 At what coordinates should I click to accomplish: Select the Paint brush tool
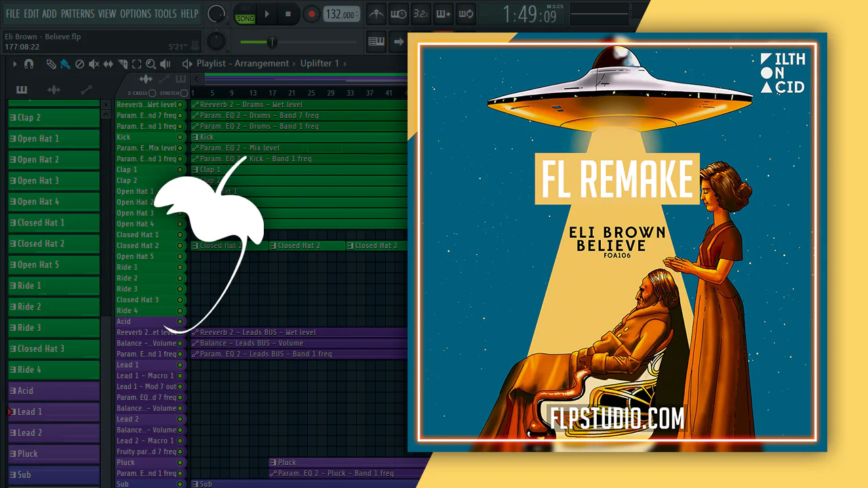pyautogui.click(x=65, y=64)
